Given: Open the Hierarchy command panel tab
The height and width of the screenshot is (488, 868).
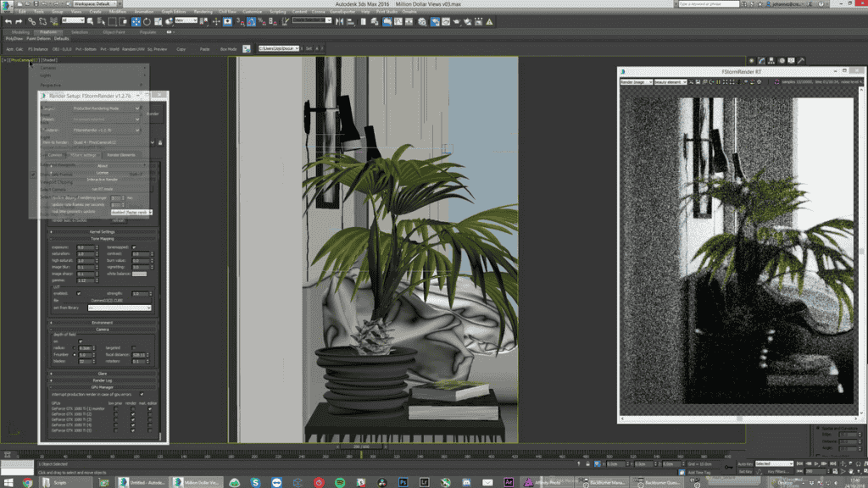Looking at the screenshot, I should [771, 60].
